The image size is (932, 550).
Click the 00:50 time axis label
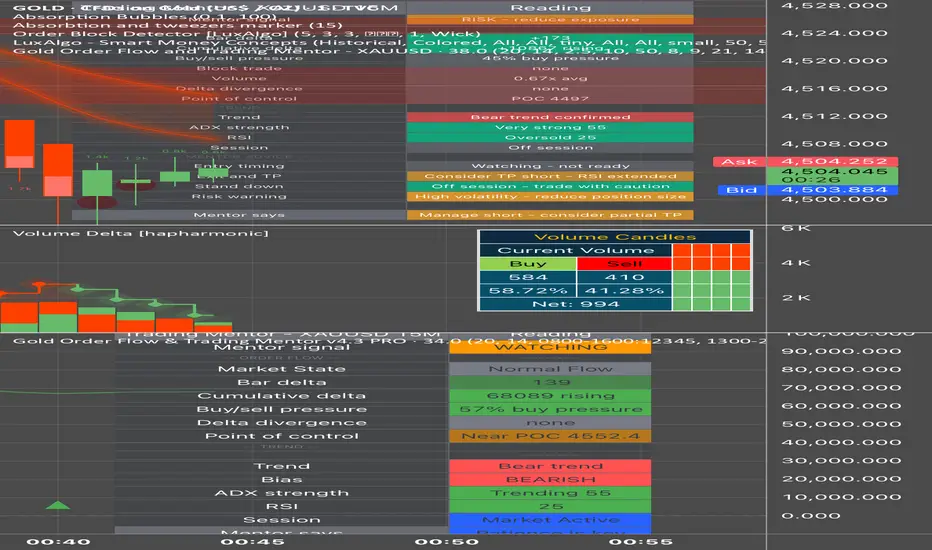(x=446, y=542)
